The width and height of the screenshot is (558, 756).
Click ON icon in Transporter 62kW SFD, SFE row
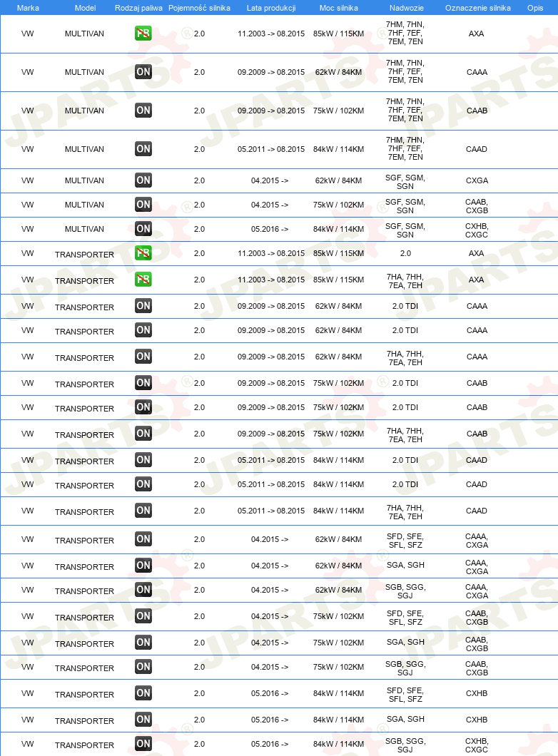pyautogui.click(x=143, y=539)
